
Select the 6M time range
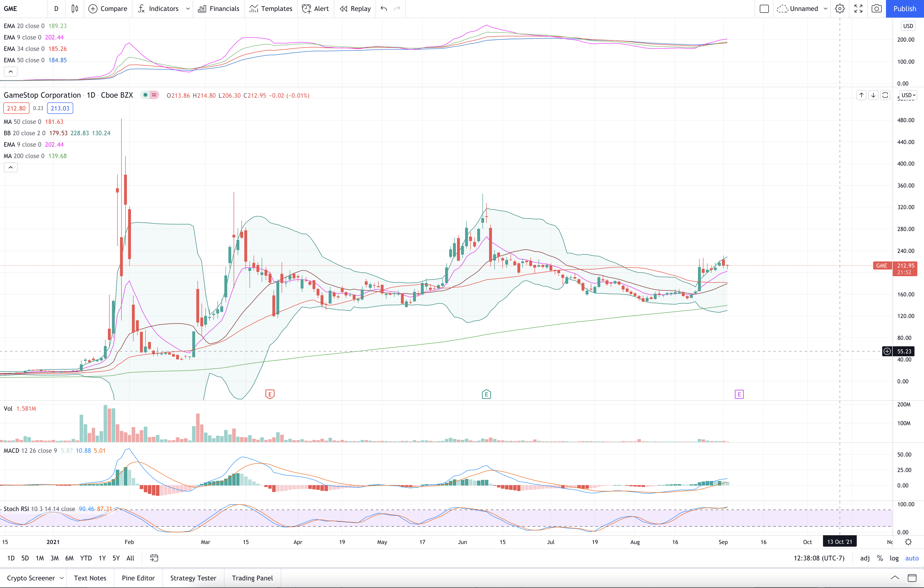(69, 558)
